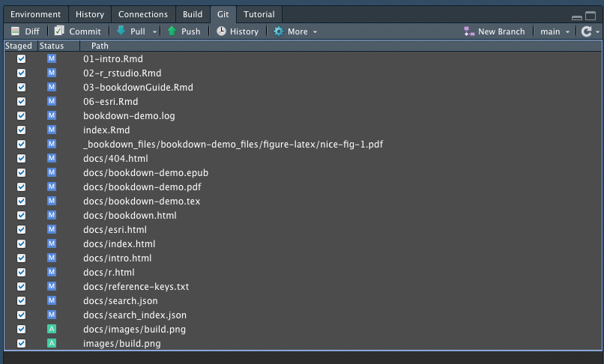Sort by Staged column header
604x364 pixels.
point(21,46)
